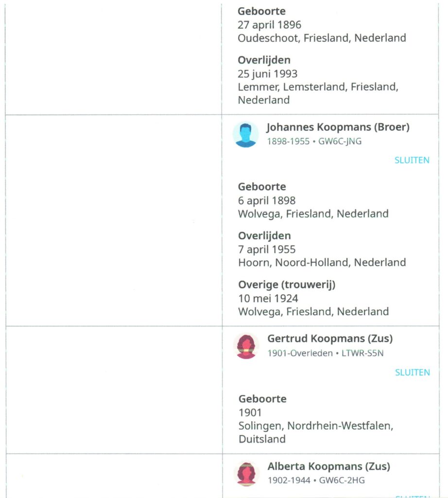This screenshot has height=498, width=448.
Task: Collapse Johannes Koopmans details with SLUITEN
Action: pos(412,160)
